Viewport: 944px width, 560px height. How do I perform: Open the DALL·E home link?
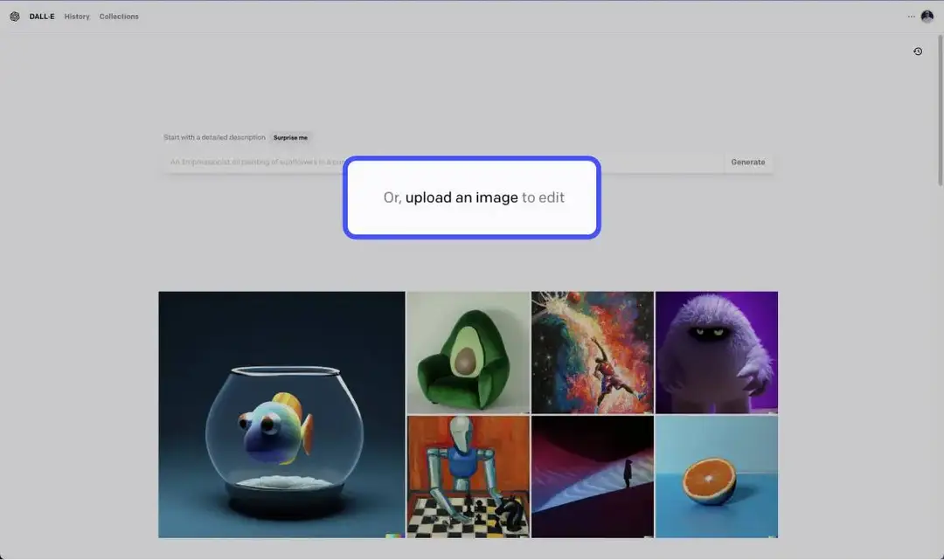(x=42, y=17)
